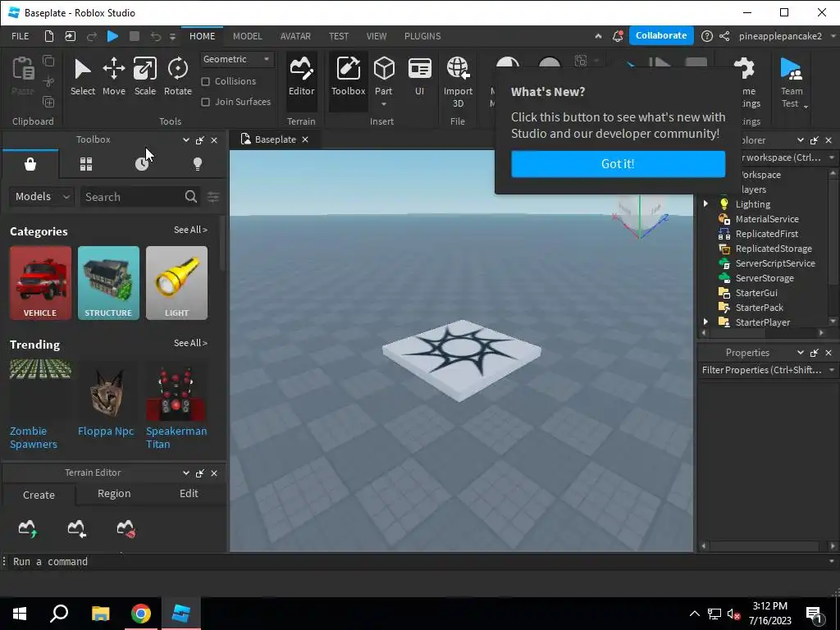Click the Toolbox Search input field

pos(132,197)
